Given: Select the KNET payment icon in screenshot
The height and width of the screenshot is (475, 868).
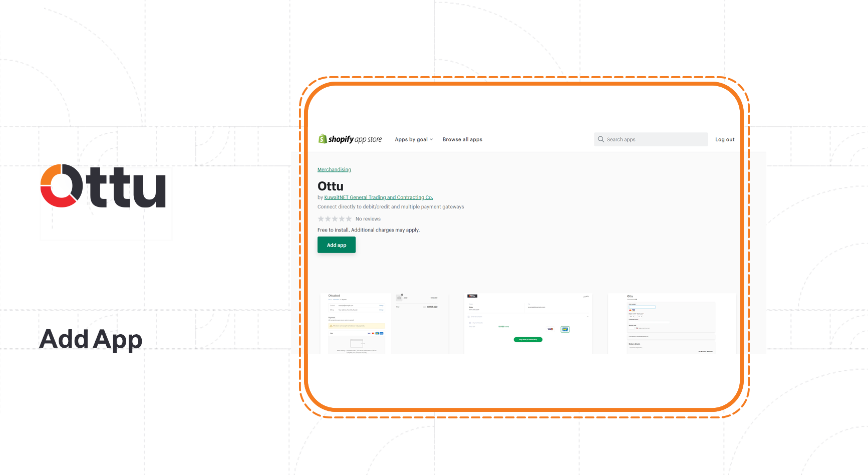Looking at the screenshot, I should click(x=565, y=329).
